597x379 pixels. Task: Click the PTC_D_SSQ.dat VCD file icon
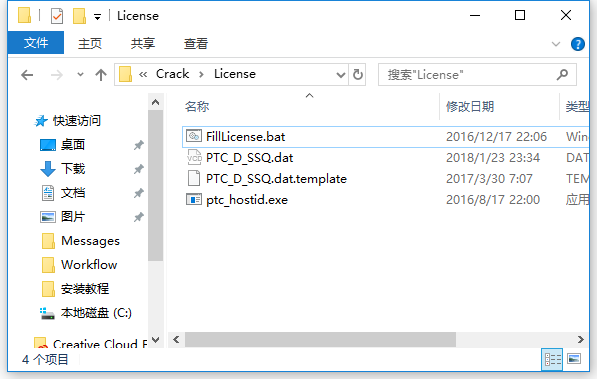point(194,157)
